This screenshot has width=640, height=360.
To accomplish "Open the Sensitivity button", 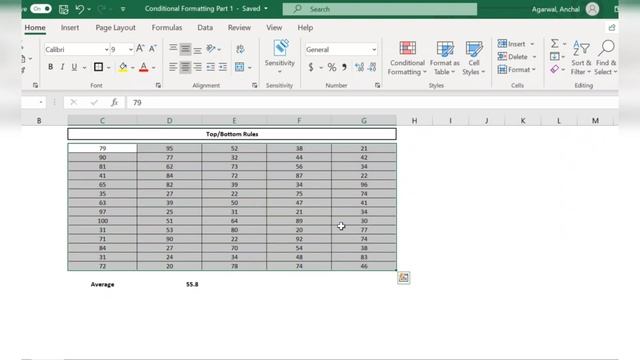I will (280, 56).
